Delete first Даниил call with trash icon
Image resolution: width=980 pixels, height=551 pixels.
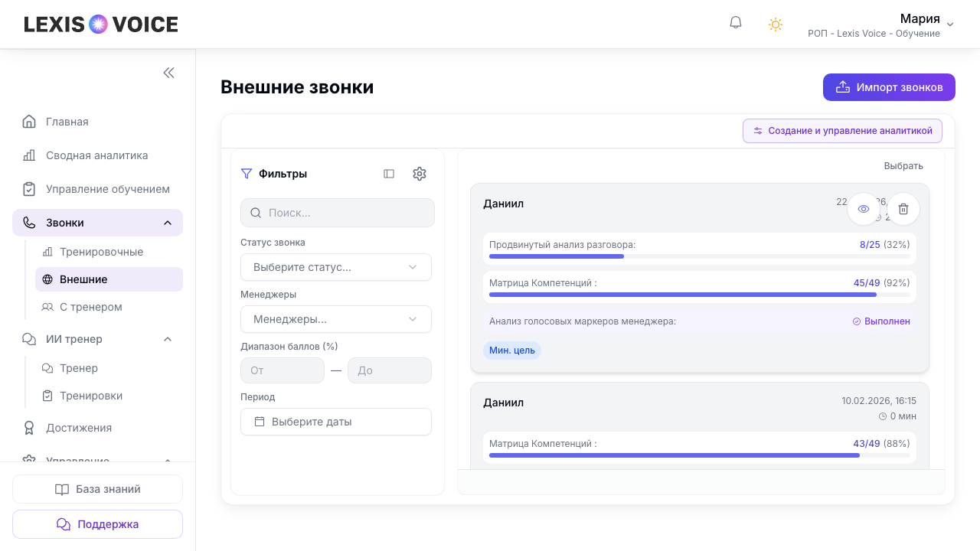(x=903, y=209)
